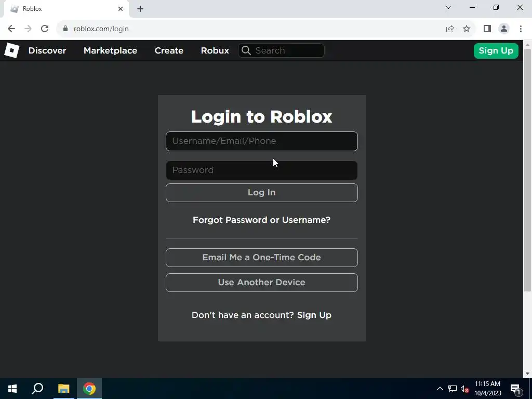
Task: Open the Marketplace menu item
Action: (110, 50)
